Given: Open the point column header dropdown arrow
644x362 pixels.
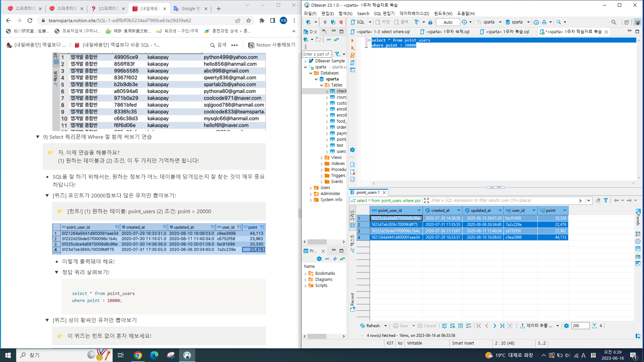Looking at the screenshot, I should click(x=565, y=210).
